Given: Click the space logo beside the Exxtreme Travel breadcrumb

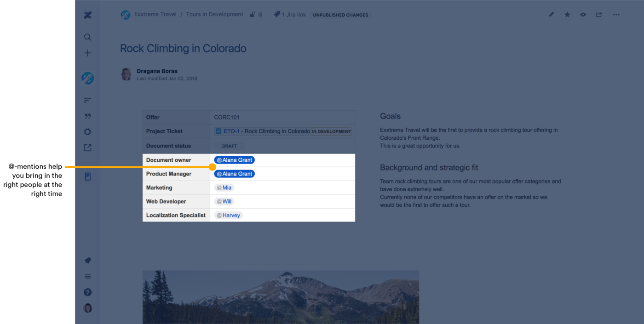Looking at the screenshot, I should click(126, 15).
